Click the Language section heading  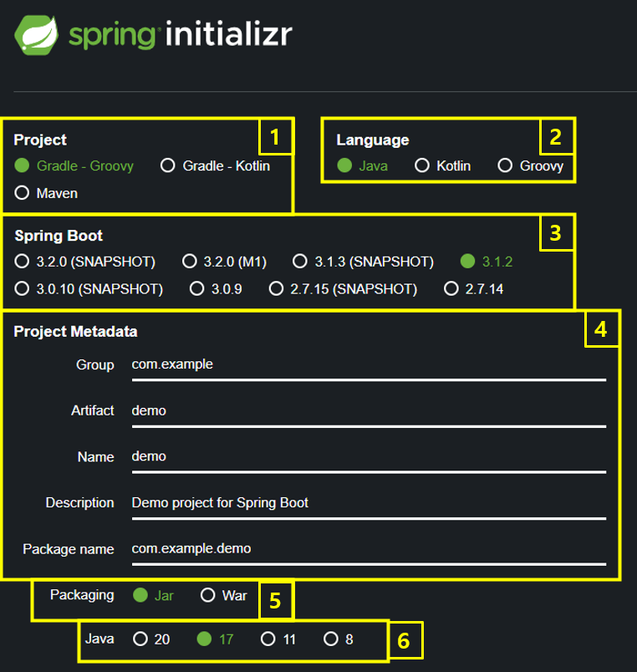373,140
